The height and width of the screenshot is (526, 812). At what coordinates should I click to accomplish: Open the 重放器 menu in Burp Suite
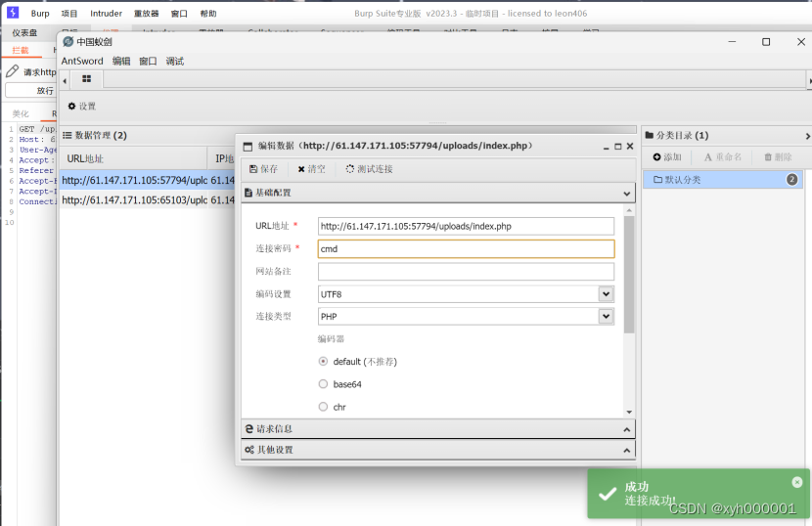[147, 14]
